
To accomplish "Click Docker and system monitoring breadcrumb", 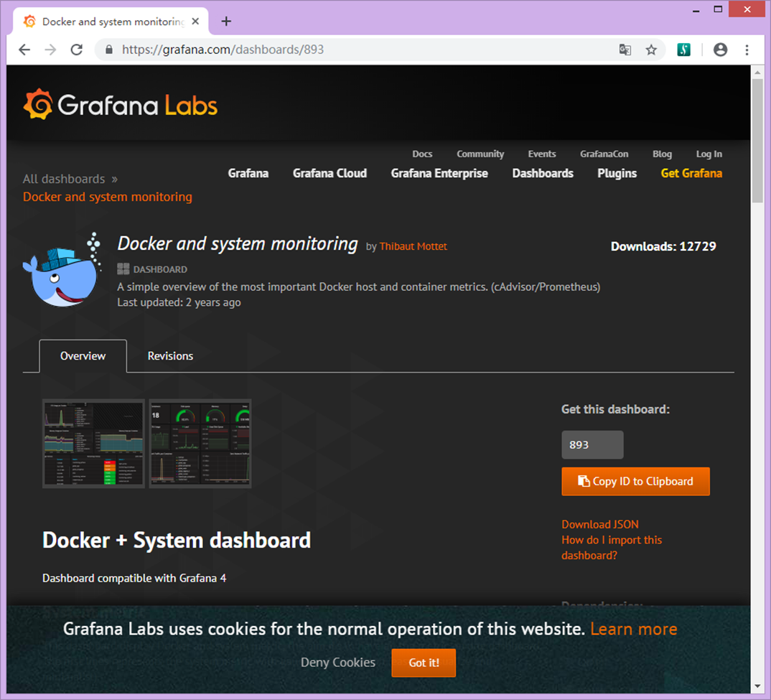I will tap(108, 197).
